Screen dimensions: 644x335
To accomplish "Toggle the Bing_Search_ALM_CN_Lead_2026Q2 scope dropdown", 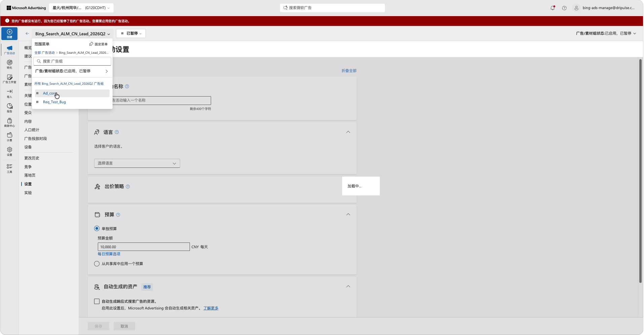I will pyautogui.click(x=73, y=34).
